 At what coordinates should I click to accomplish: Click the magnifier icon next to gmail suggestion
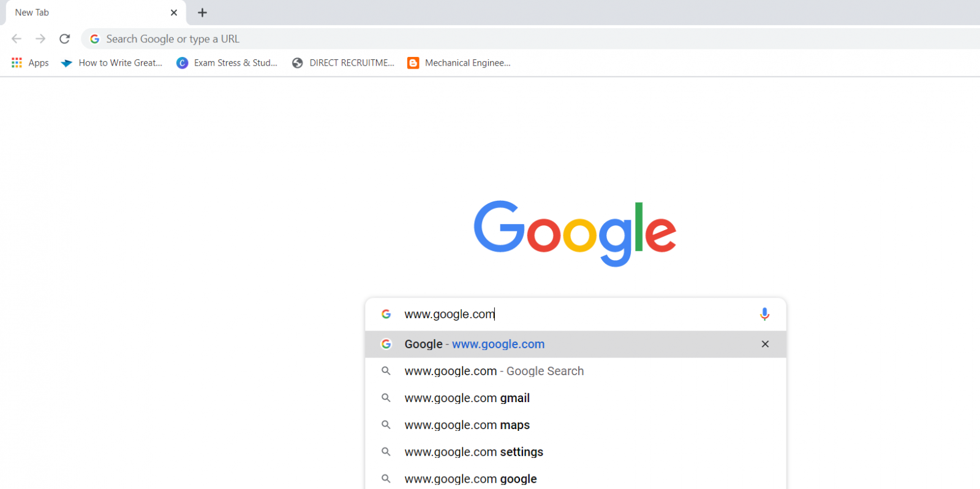tap(386, 398)
